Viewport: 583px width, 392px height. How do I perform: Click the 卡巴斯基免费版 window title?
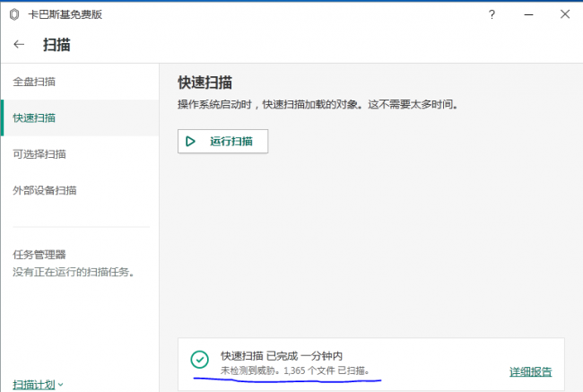pyautogui.click(x=65, y=14)
